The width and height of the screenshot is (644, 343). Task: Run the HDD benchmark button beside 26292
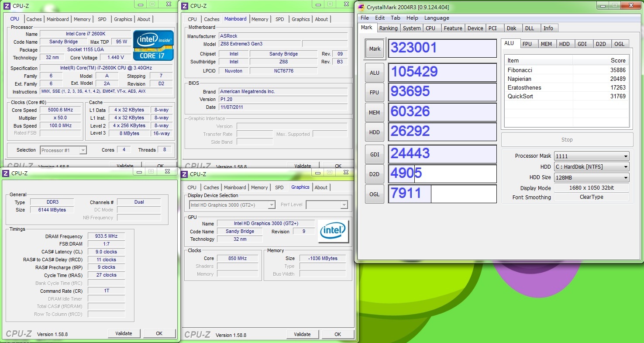tap(375, 132)
